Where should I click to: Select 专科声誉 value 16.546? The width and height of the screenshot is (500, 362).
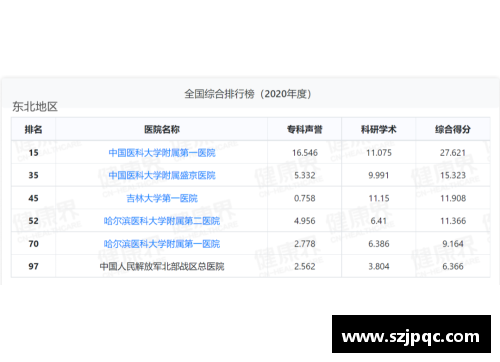305,153
